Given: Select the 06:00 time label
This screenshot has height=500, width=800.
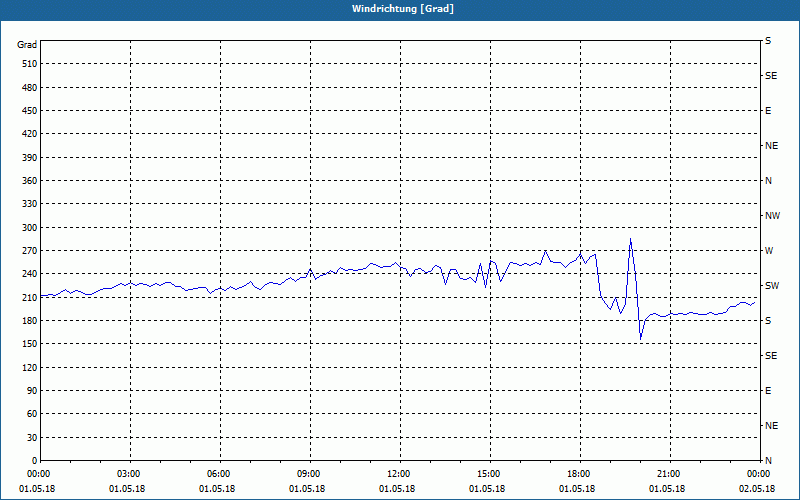Looking at the screenshot, I should click(218, 474).
